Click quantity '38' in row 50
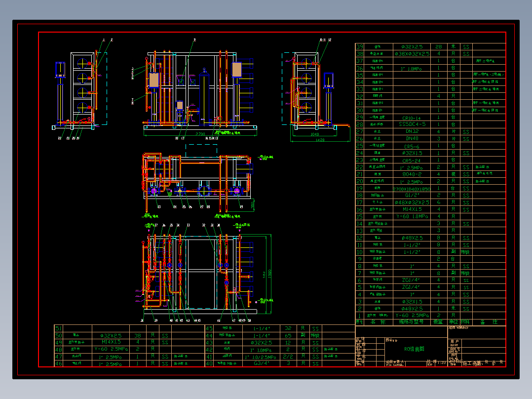 [137, 335]
